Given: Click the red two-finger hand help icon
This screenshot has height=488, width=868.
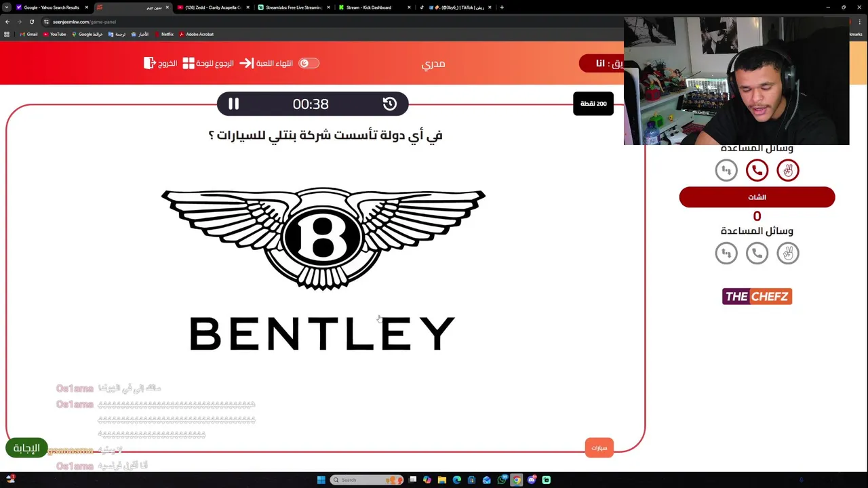Looking at the screenshot, I should pos(788,170).
